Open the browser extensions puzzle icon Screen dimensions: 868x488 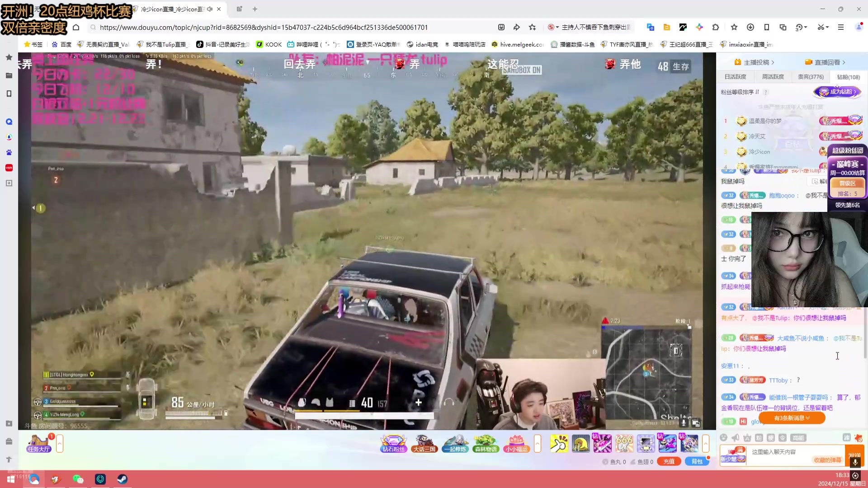click(716, 27)
